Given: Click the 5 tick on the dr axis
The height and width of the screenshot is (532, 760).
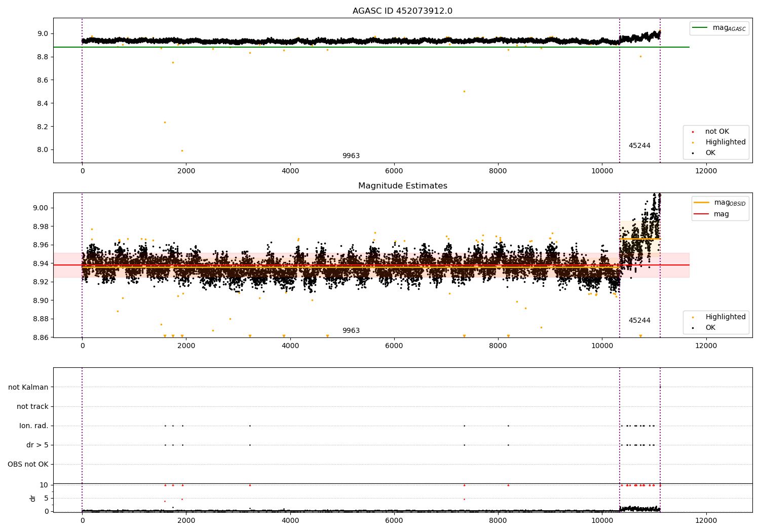Looking at the screenshot, I should tap(47, 498).
